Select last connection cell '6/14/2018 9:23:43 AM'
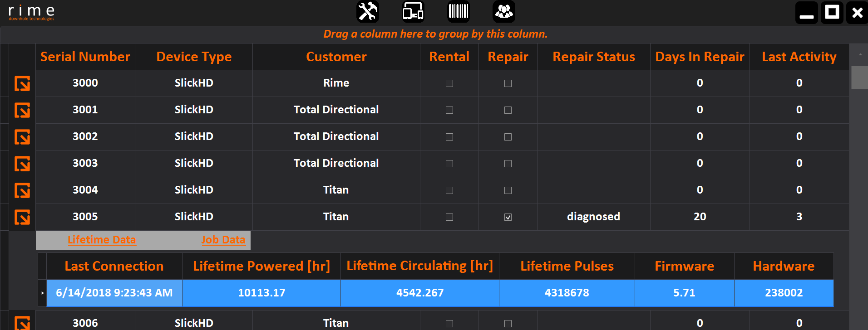Image resolution: width=868 pixels, height=330 pixels. 114,293
